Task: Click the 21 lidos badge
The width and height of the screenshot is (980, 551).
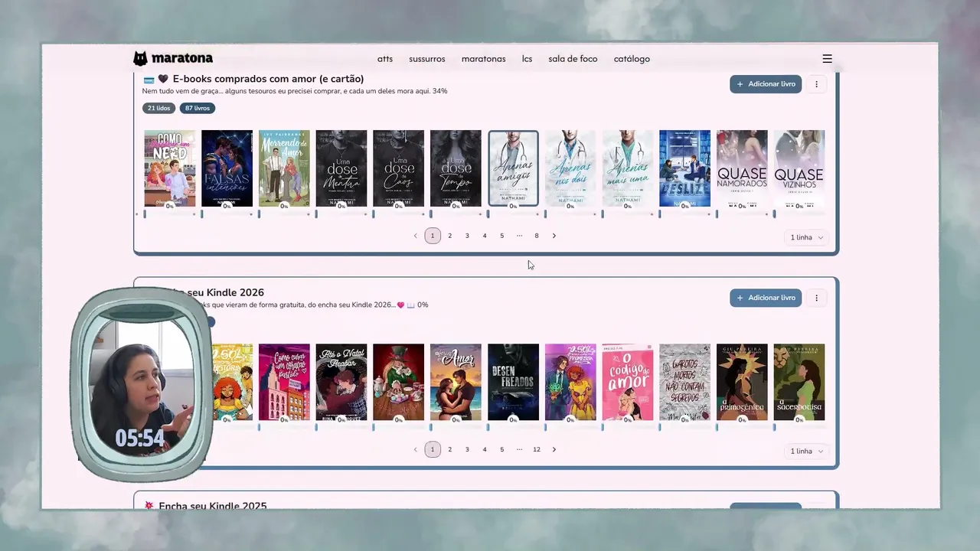Action: 158,108
